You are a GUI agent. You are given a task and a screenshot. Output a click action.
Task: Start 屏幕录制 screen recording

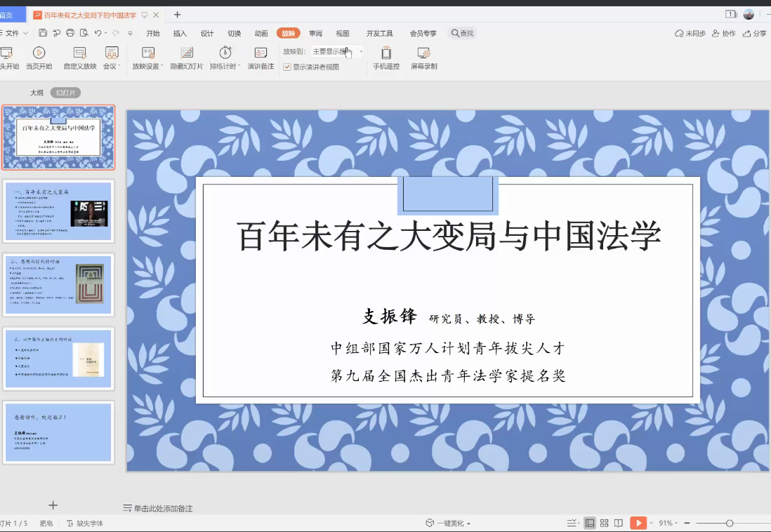423,53
